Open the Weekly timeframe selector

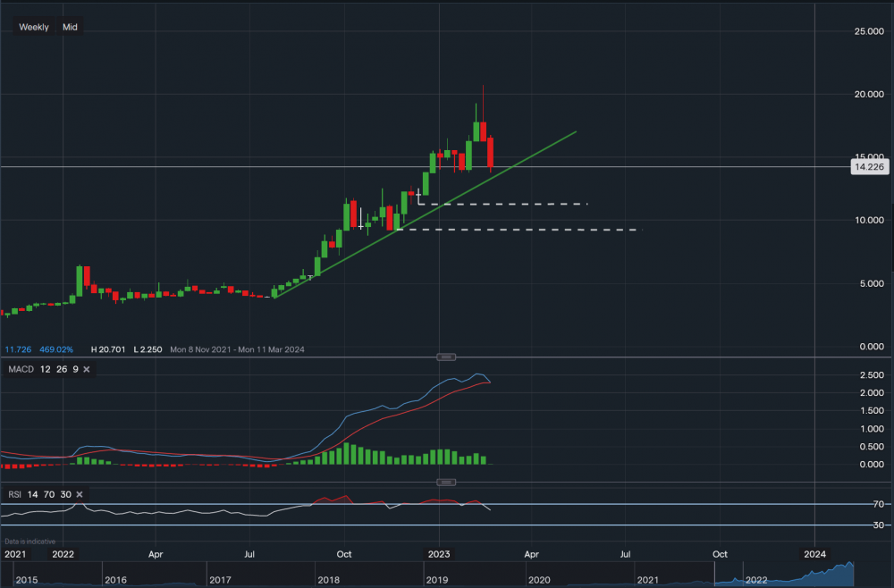coord(34,27)
